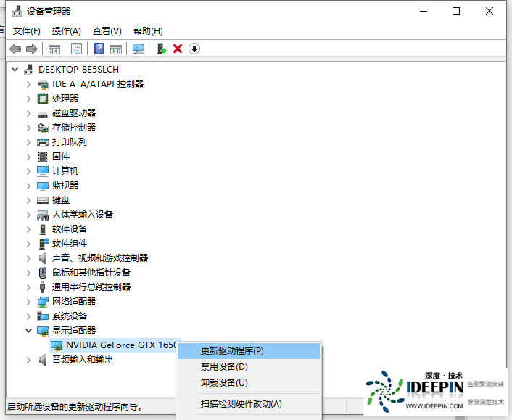This screenshot has width=512, height=420.
Task: Click the processor (处理器) chip icon
Action: (43, 99)
